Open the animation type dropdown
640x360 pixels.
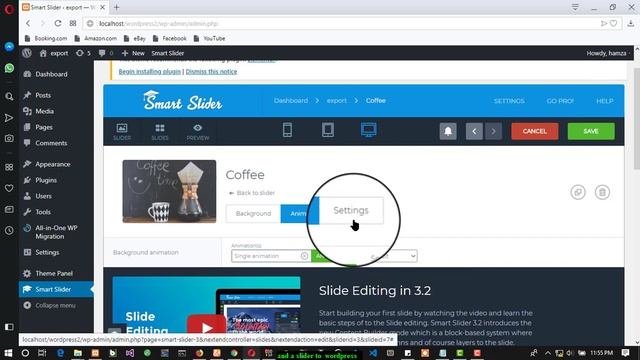(x=393, y=256)
